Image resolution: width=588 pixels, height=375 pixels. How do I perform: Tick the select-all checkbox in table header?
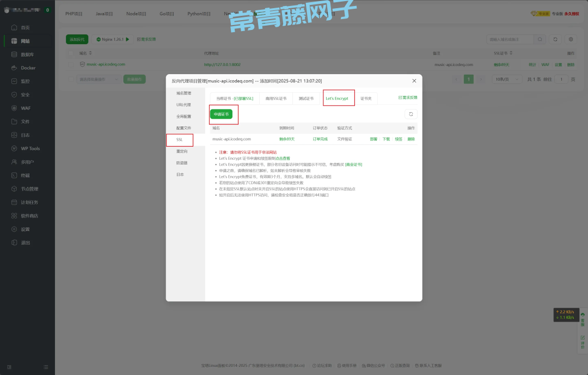(71, 53)
